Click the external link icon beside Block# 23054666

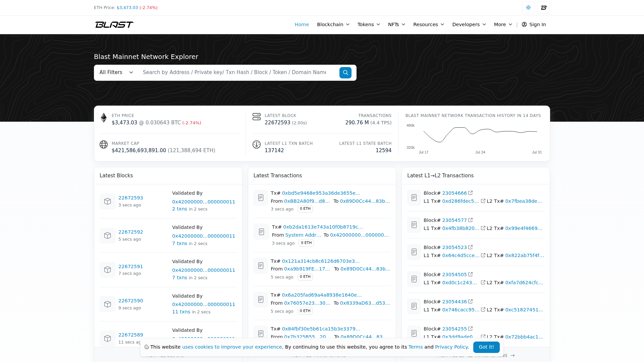click(x=471, y=193)
